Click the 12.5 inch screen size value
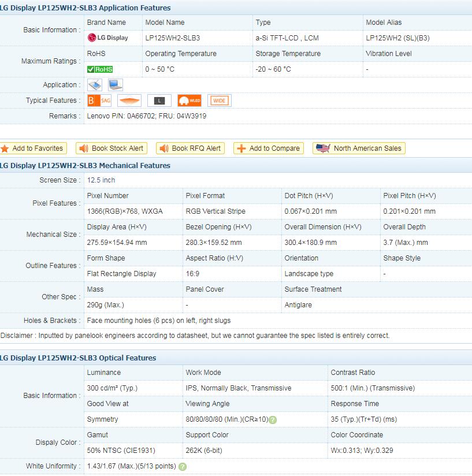472x476 pixels. [101, 180]
